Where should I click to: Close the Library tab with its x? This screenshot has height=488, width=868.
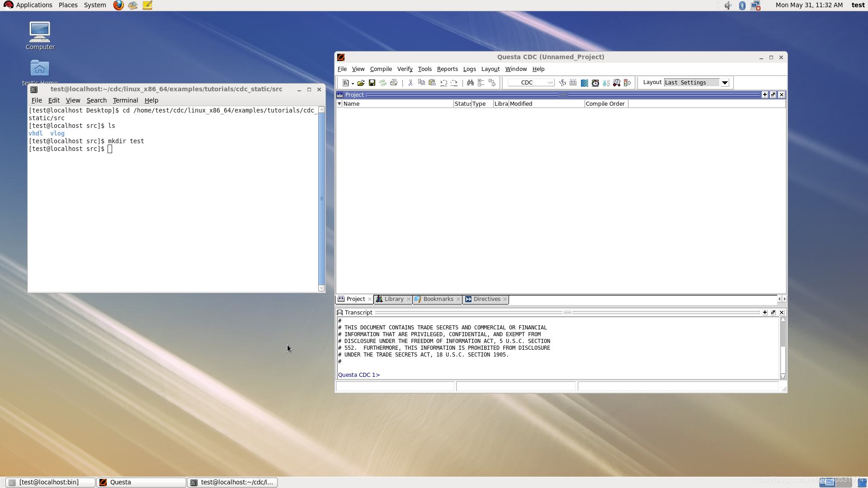[409, 299]
